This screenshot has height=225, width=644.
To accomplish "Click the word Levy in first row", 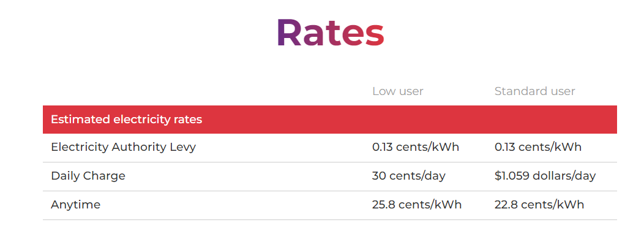I will tap(182, 147).
